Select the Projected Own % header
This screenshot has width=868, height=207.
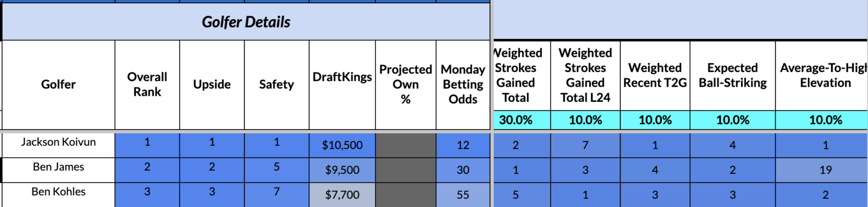(x=406, y=85)
